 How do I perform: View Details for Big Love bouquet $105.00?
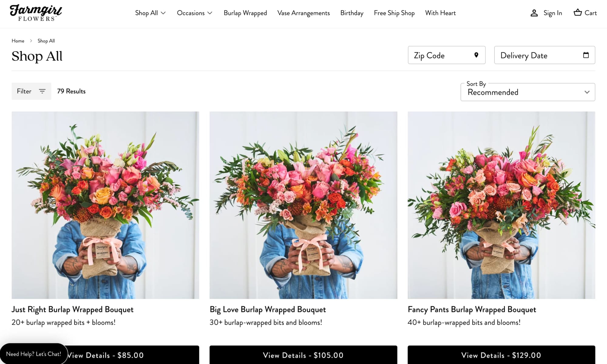coord(303,355)
